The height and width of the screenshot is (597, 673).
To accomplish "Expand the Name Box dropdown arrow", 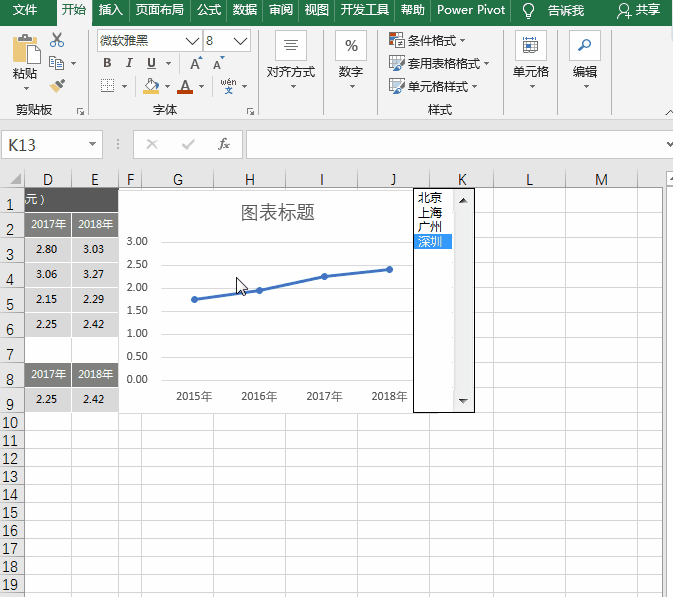I will 92,145.
